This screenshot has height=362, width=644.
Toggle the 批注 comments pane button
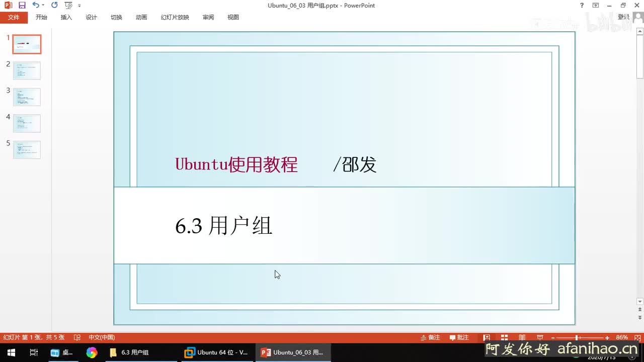click(x=459, y=337)
